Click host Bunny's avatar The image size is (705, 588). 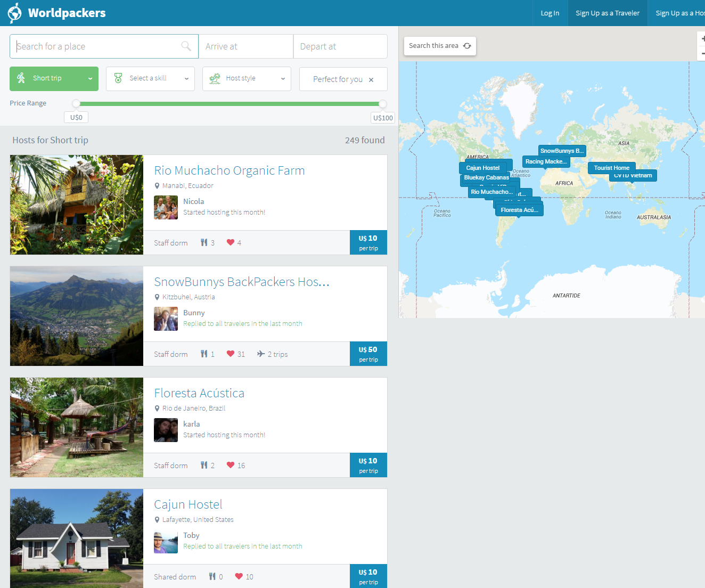[166, 318]
